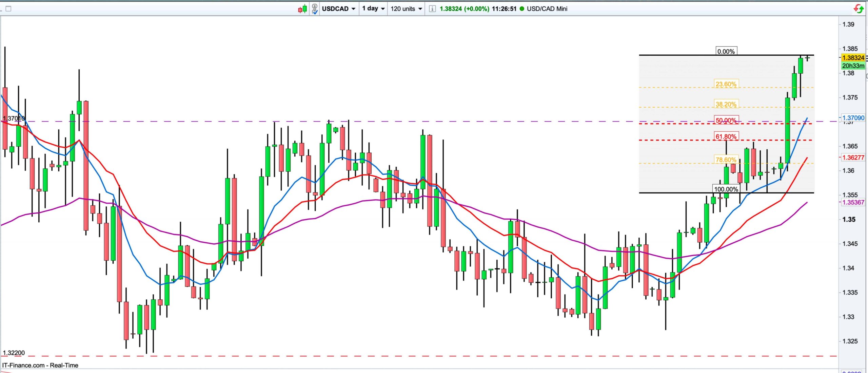
Task: Open the 1 day timeframe dropdown
Action: [x=373, y=9]
